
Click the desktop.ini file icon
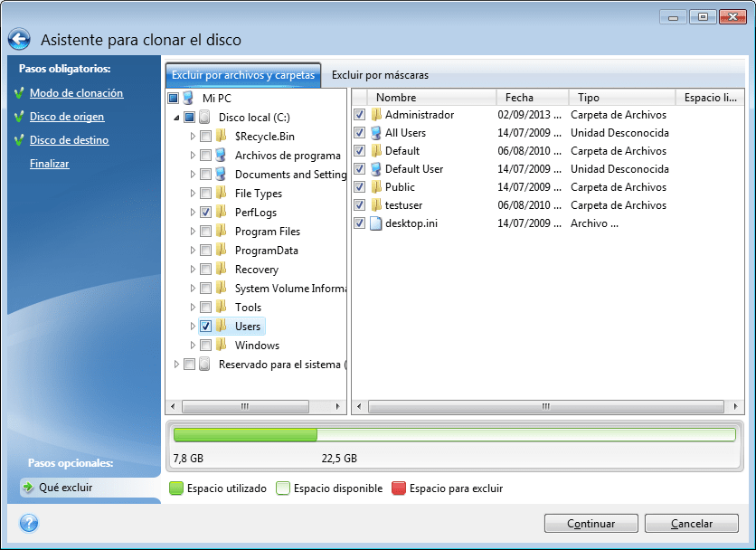click(376, 223)
